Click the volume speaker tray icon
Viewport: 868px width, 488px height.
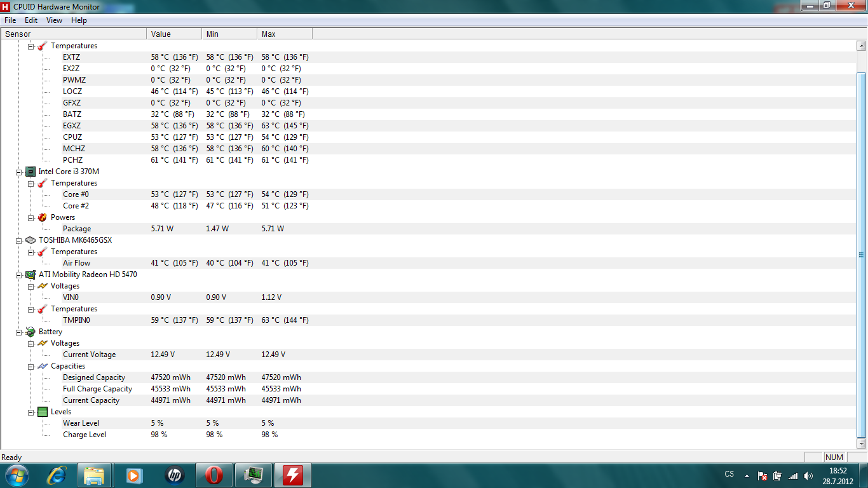coord(808,475)
